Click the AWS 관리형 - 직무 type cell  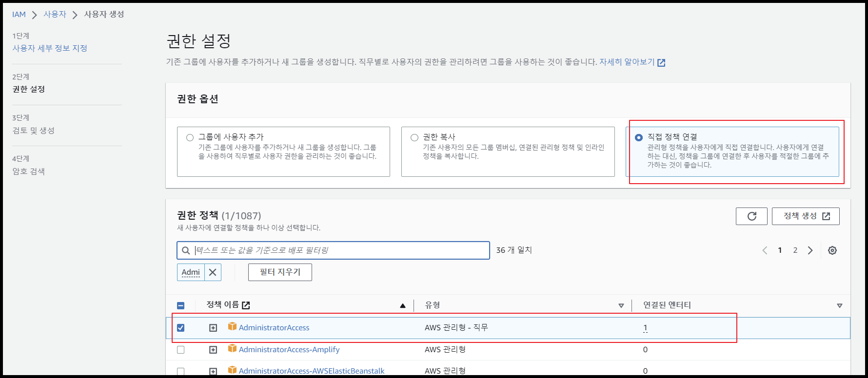(x=456, y=327)
